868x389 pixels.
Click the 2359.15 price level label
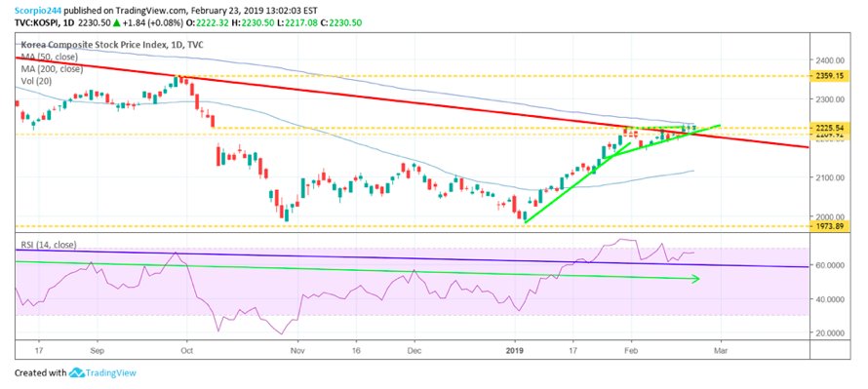pyautogui.click(x=829, y=76)
